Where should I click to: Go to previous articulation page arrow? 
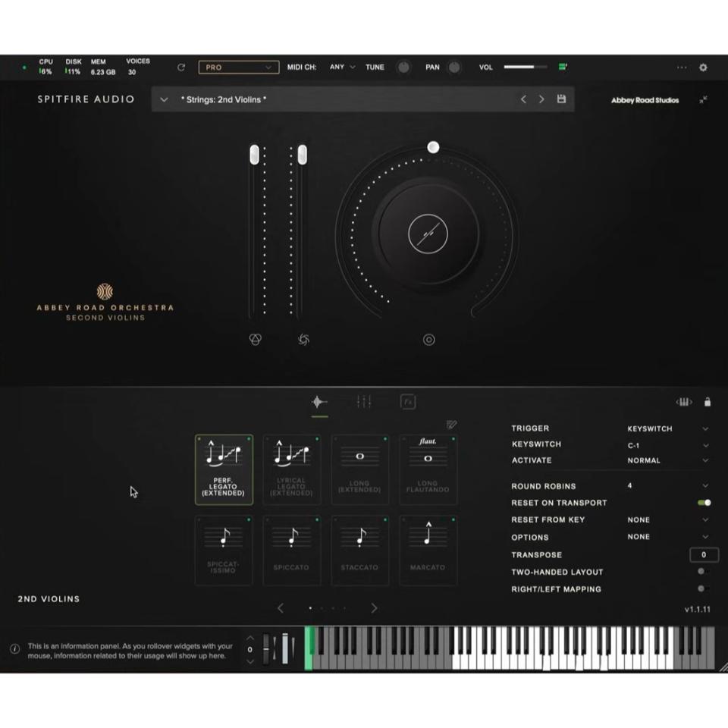tap(281, 608)
